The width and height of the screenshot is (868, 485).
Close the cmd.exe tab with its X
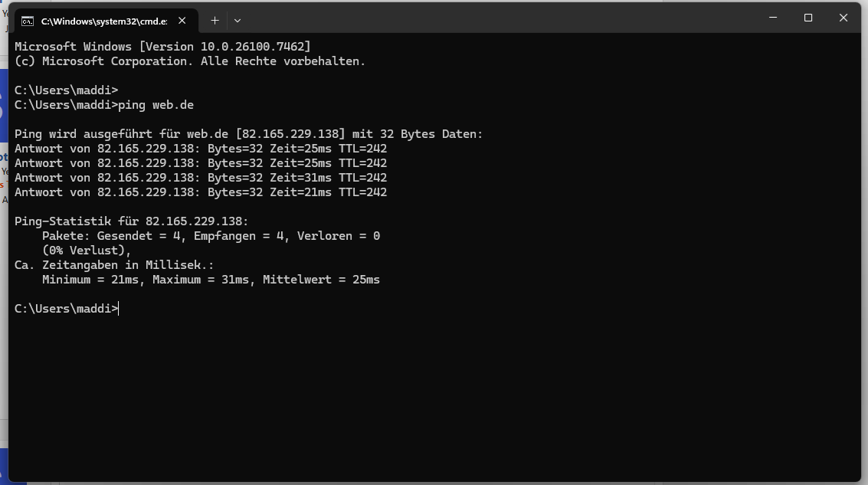[x=182, y=21]
